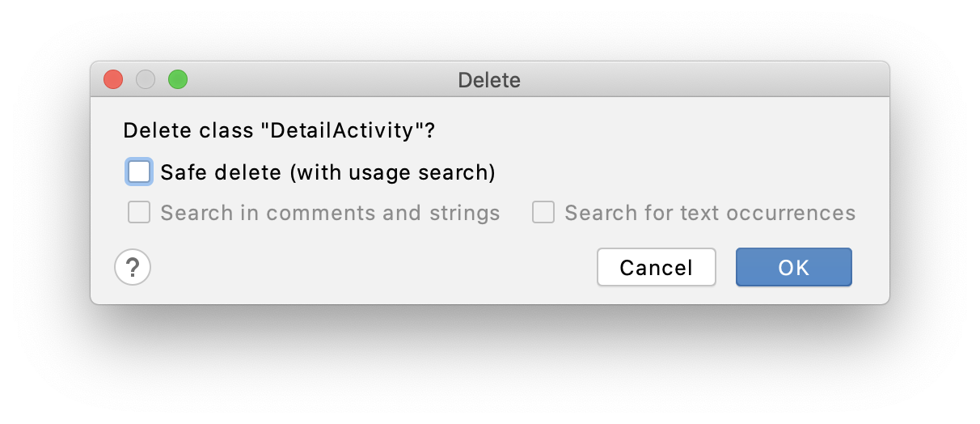Check the Search for text occurrences box
The height and width of the screenshot is (424, 980).
(x=543, y=213)
